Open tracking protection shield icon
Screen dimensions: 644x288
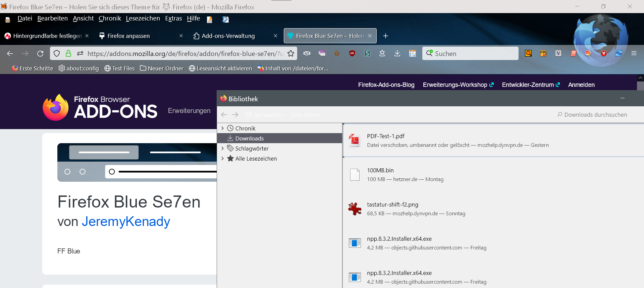point(57,54)
